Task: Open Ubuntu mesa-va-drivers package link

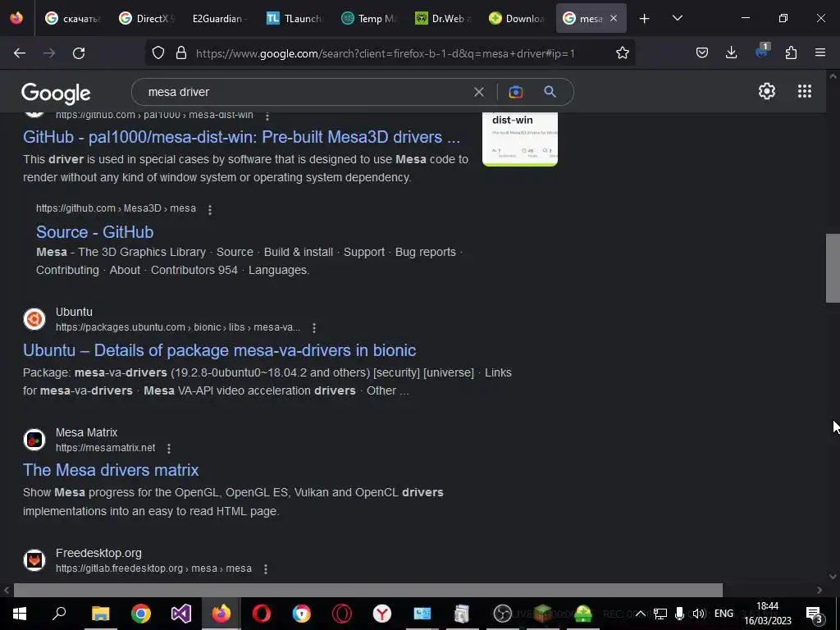Action: coord(219,350)
